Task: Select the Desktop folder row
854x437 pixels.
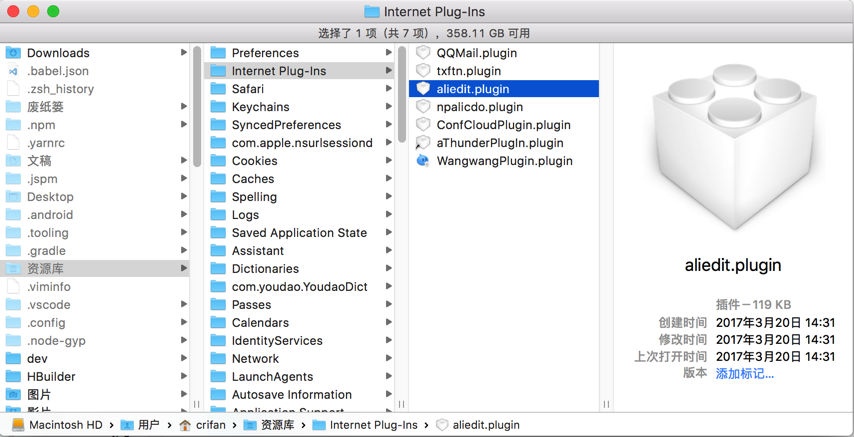Action: (95, 197)
